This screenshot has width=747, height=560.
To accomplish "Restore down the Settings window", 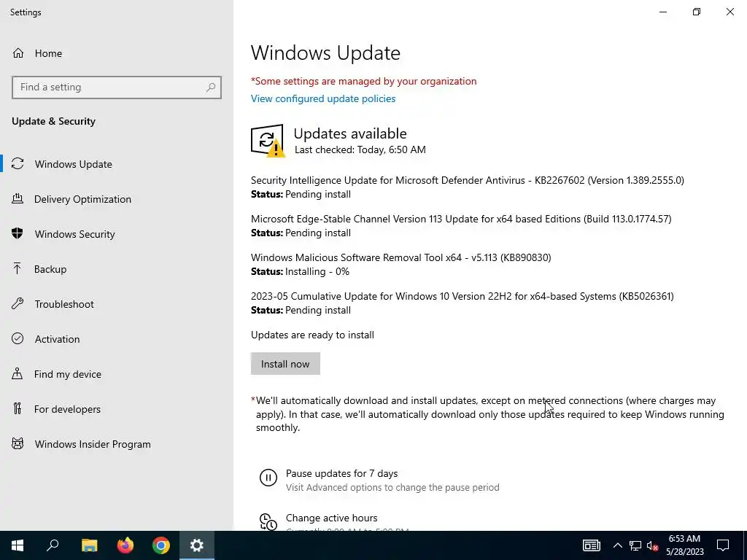I will pyautogui.click(x=697, y=12).
